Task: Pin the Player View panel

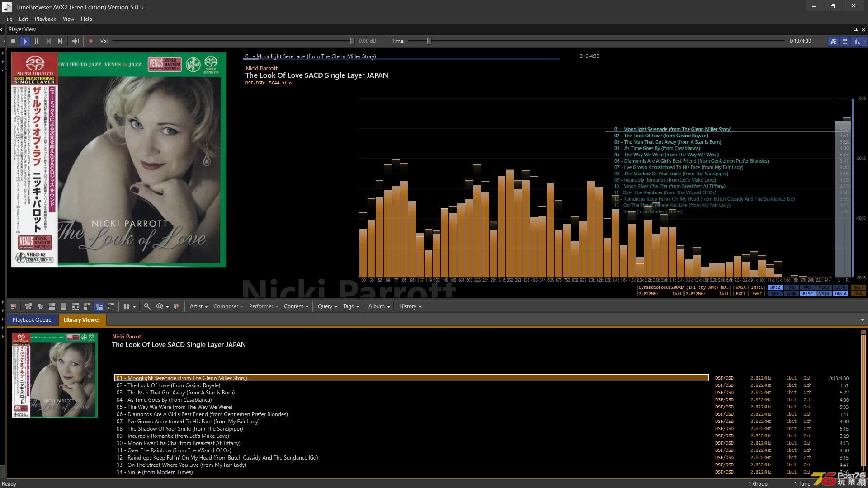Action: click(x=856, y=29)
